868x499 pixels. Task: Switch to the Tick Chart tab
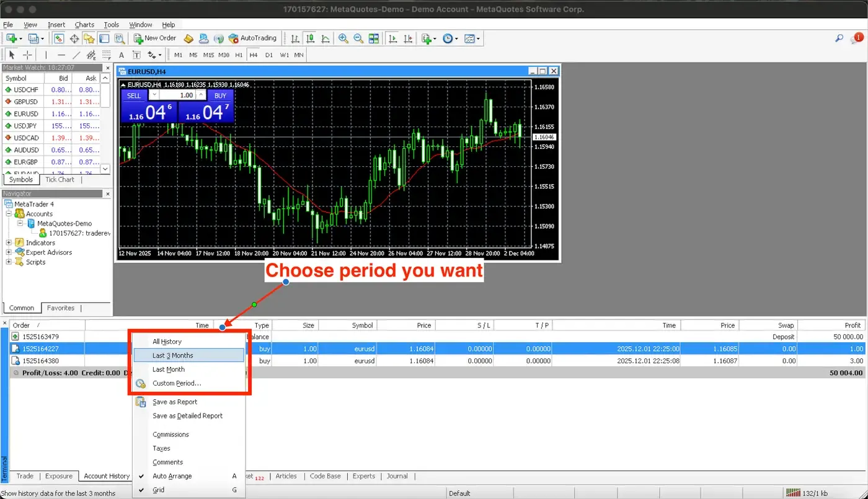60,180
